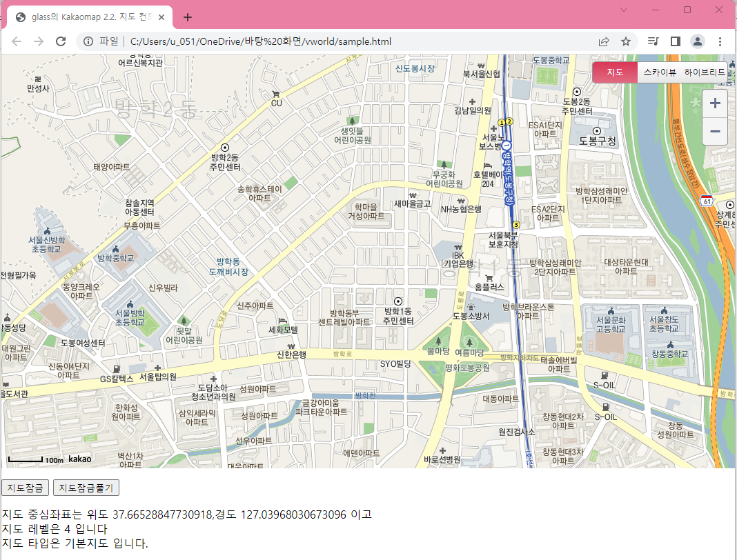The width and height of the screenshot is (737, 560).
Task: Click the IBK기업은행 bank icon
Action: (458, 247)
